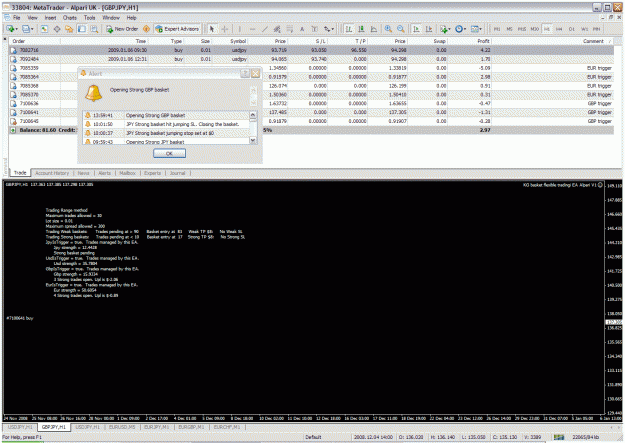Viewport: 625px width, 443px height.
Task: Toggle the Data Window icon
Action: coord(57,29)
